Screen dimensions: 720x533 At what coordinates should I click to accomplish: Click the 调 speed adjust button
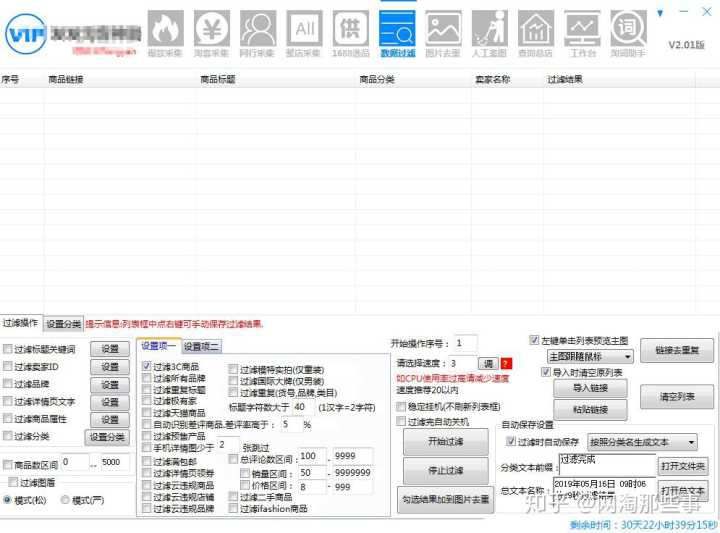click(488, 363)
